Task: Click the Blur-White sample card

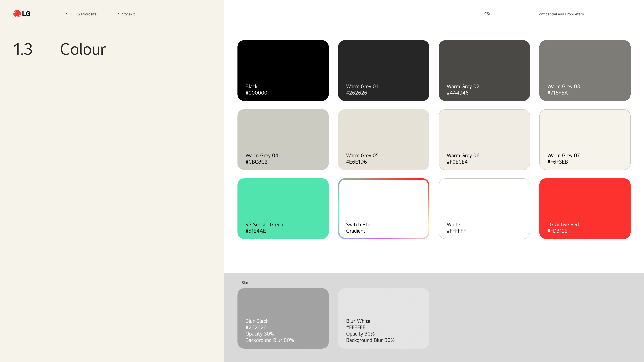Action: coord(384,318)
